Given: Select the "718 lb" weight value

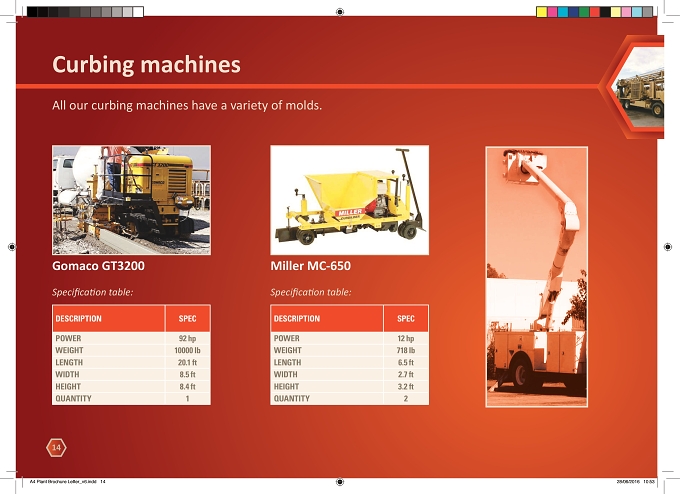Looking at the screenshot, I should [x=406, y=350].
